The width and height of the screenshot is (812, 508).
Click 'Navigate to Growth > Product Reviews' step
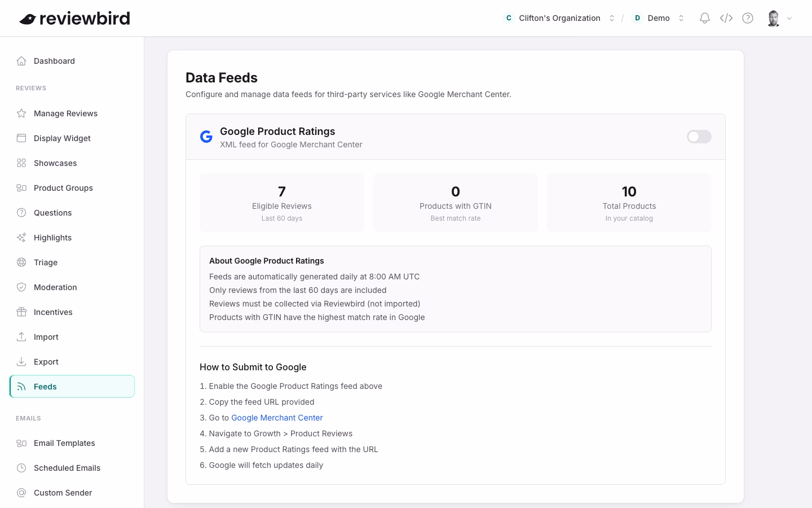[276, 433]
